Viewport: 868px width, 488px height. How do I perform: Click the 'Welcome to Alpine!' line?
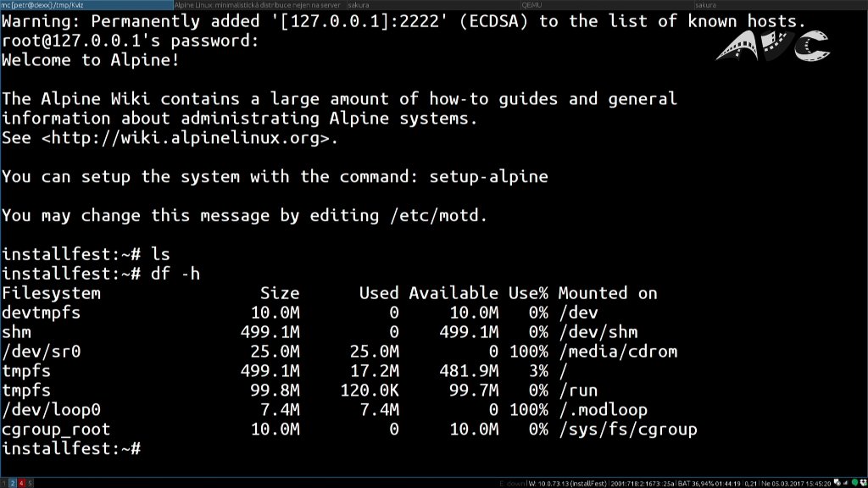91,60
